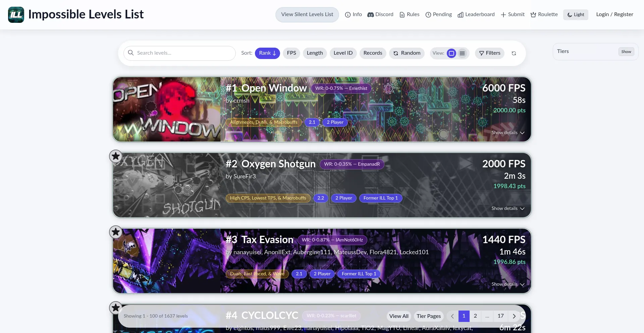The width and height of the screenshot is (644, 333).
Task: Click the Open Window world record badge
Action: click(x=341, y=89)
